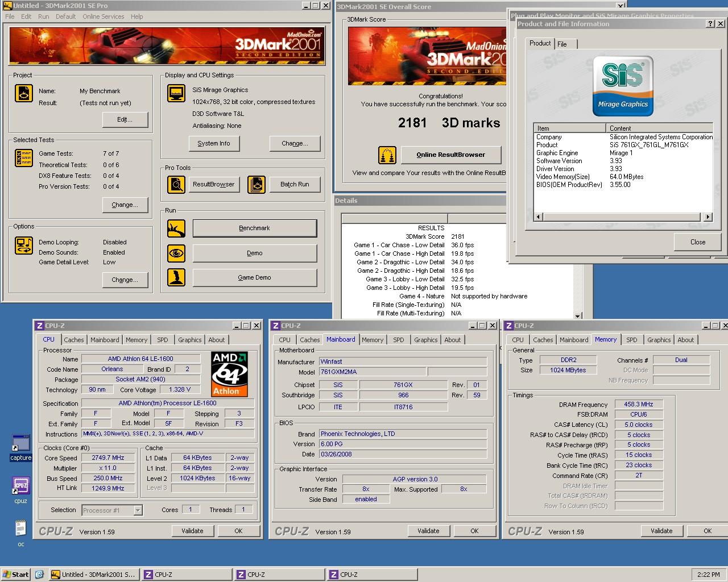The image size is (728, 582).
Task: Open the Help menu in 3DMark
Action: 136,16
